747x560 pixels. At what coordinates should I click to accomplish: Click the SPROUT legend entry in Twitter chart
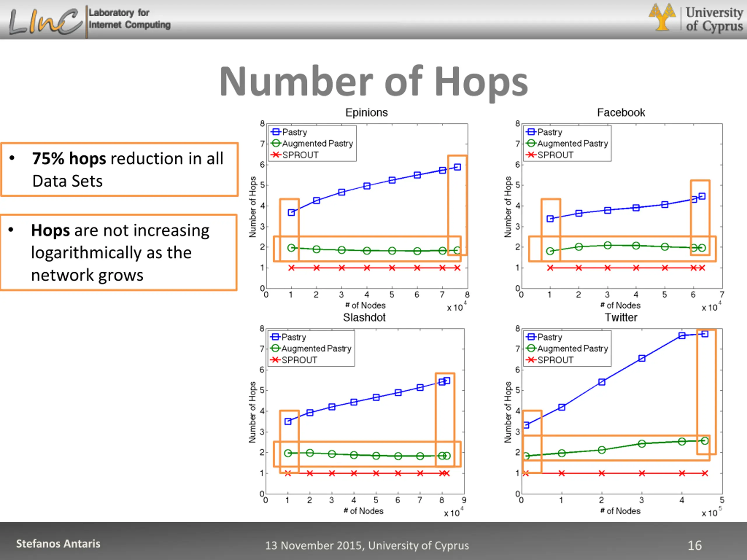(x=550, y=360)
